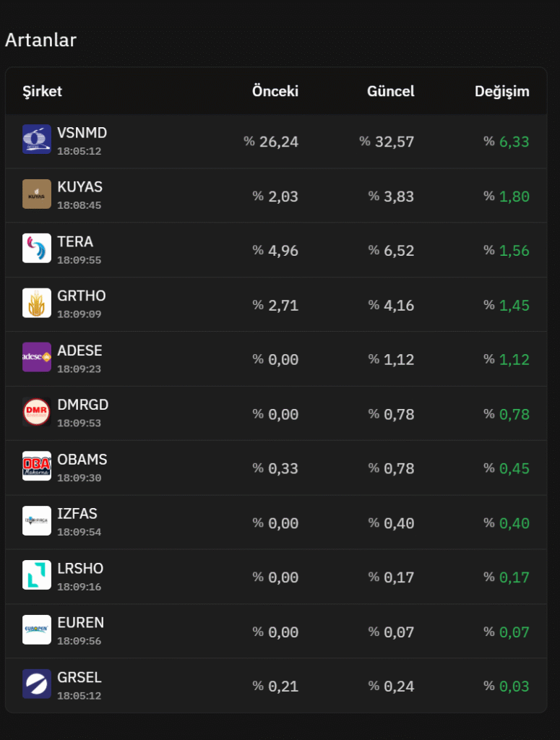Open the purple ADESE logo icon
Screen dimensions: 560x740
tap(37, 357)
